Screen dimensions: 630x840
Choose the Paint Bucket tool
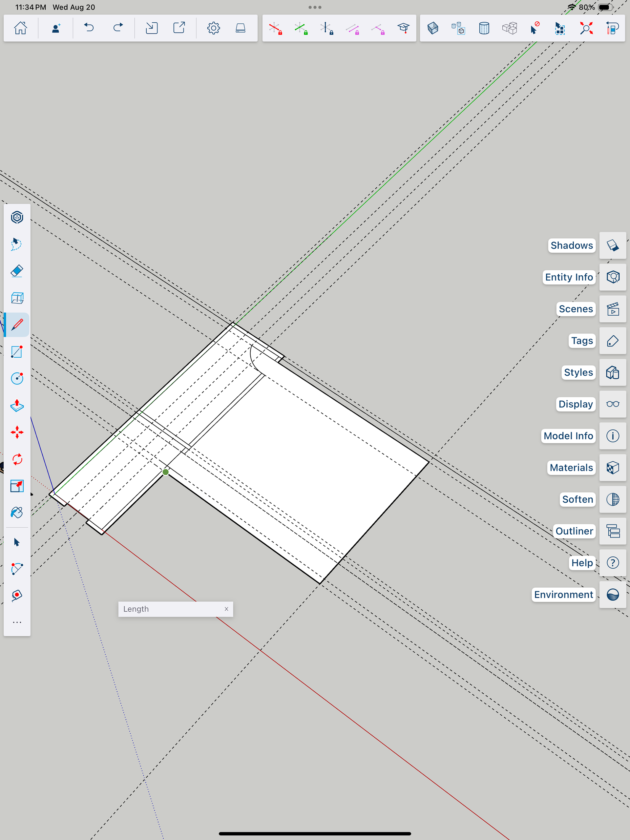coord(17,513)
